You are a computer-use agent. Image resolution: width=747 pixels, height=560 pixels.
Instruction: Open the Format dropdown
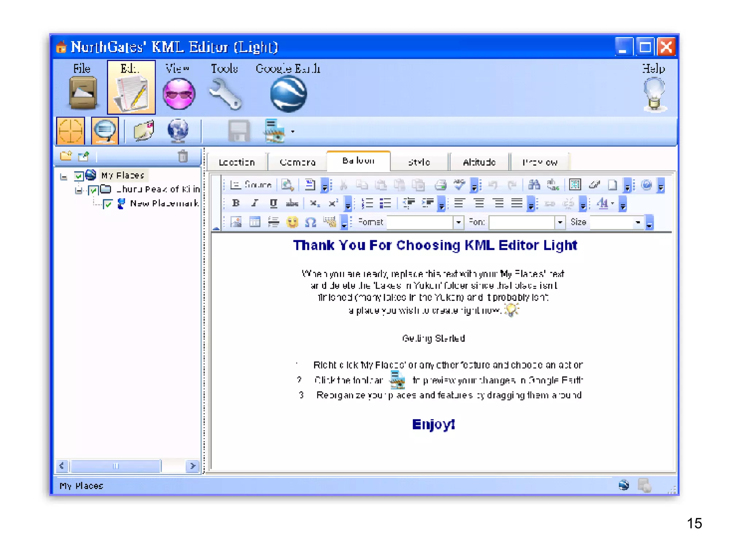[458, 222]
